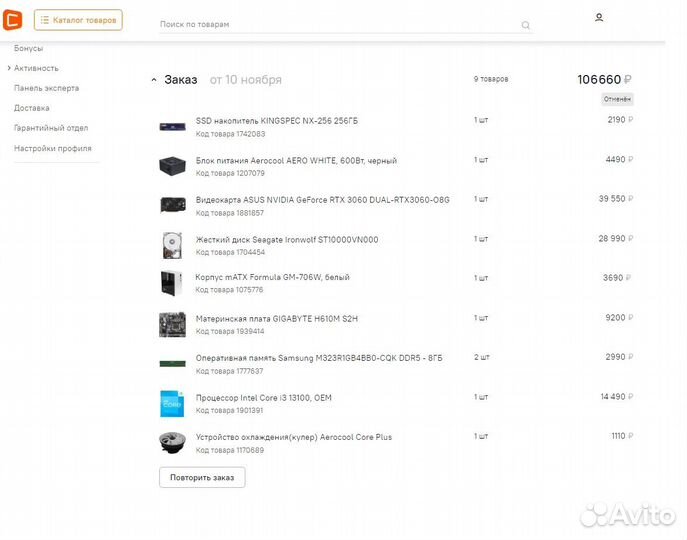Open SSD накопитель KINGSPEC NX-256 link
Screen dimensions: 687x540
point(276,121)
